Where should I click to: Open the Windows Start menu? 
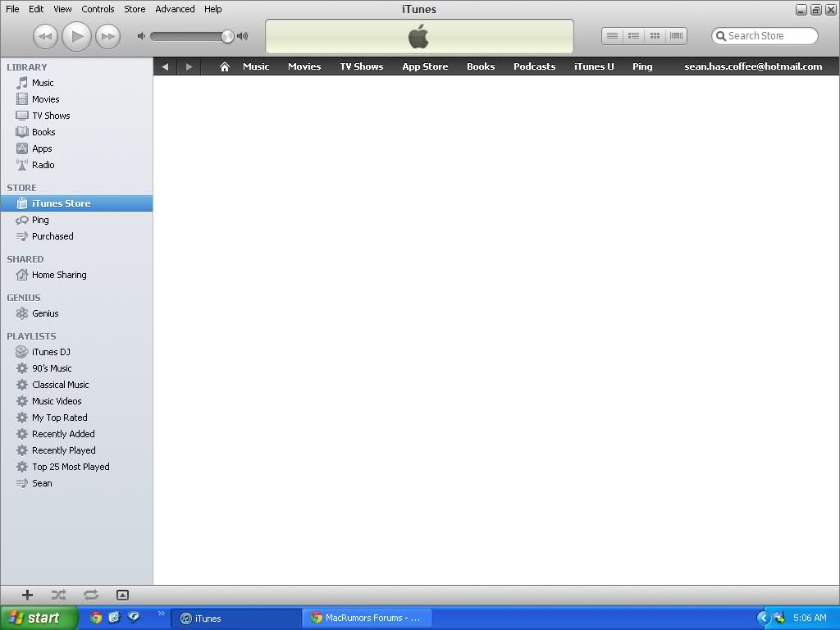[x=39, y=618]
